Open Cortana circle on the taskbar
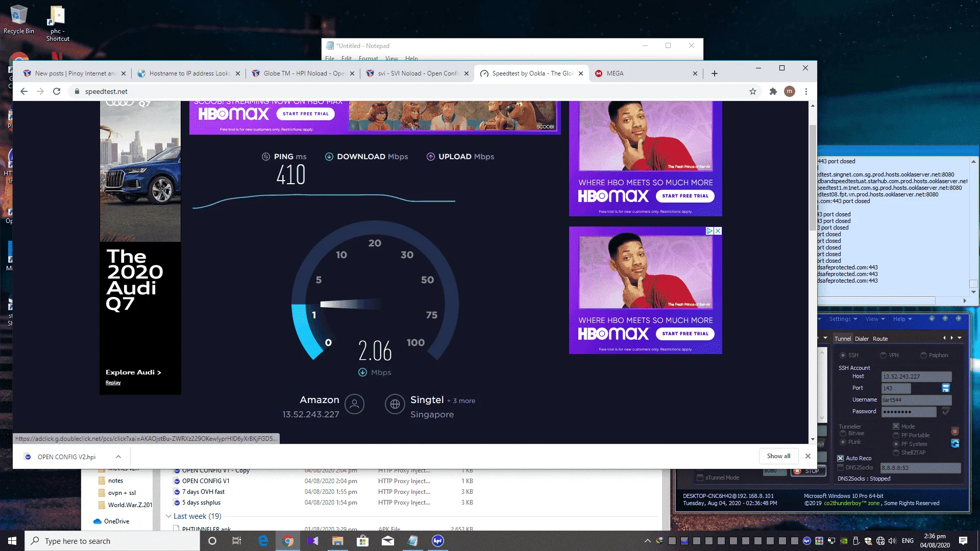This screenshot has height=551, width=980. pos(212,541)
